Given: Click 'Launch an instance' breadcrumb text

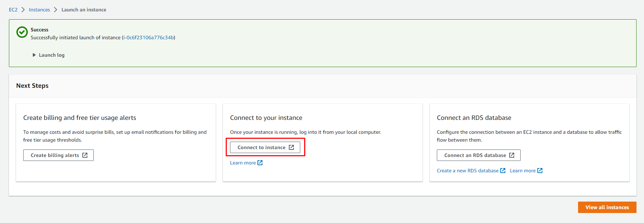Looking at the screenshot, I should 84,10.
